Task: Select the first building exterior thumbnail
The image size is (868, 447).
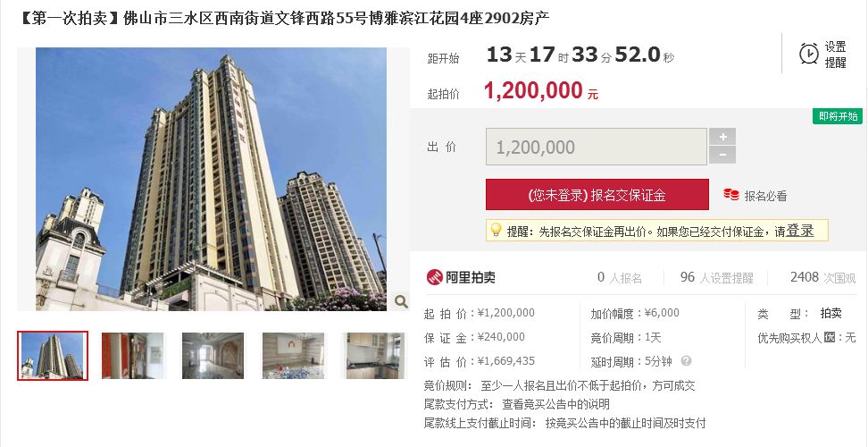Action: (53, 356)
